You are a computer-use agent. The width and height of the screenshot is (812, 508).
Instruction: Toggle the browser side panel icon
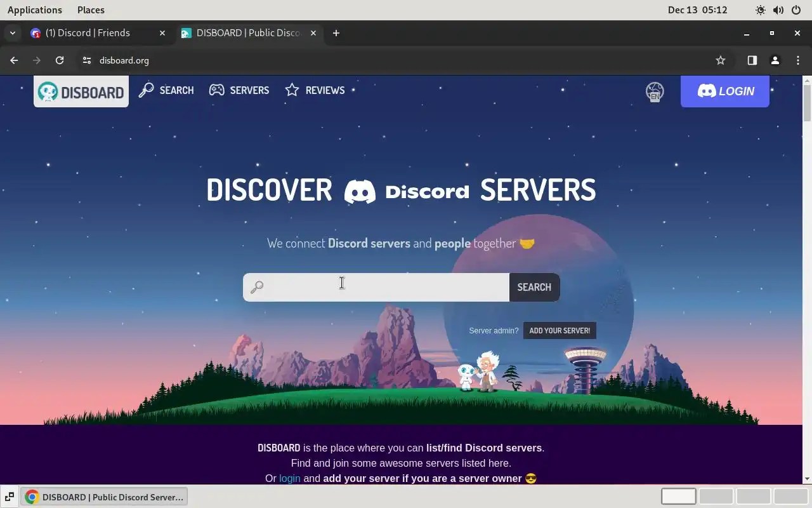[752, 60]
